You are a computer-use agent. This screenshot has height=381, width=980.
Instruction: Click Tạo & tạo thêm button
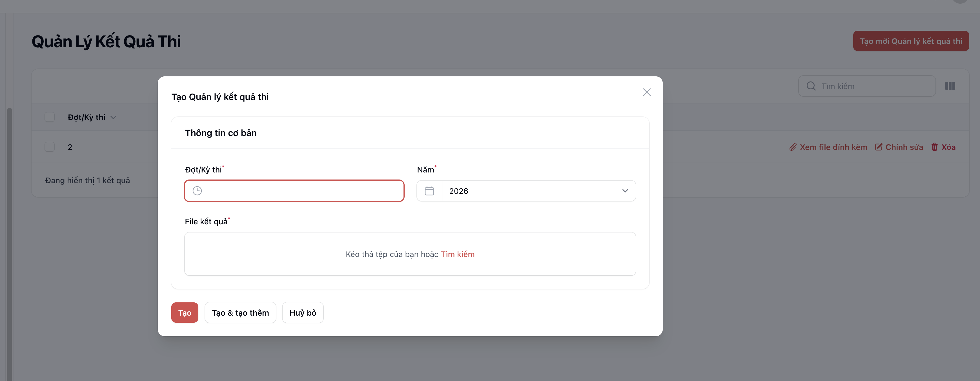pyautogui.click(x=240, y=313)
